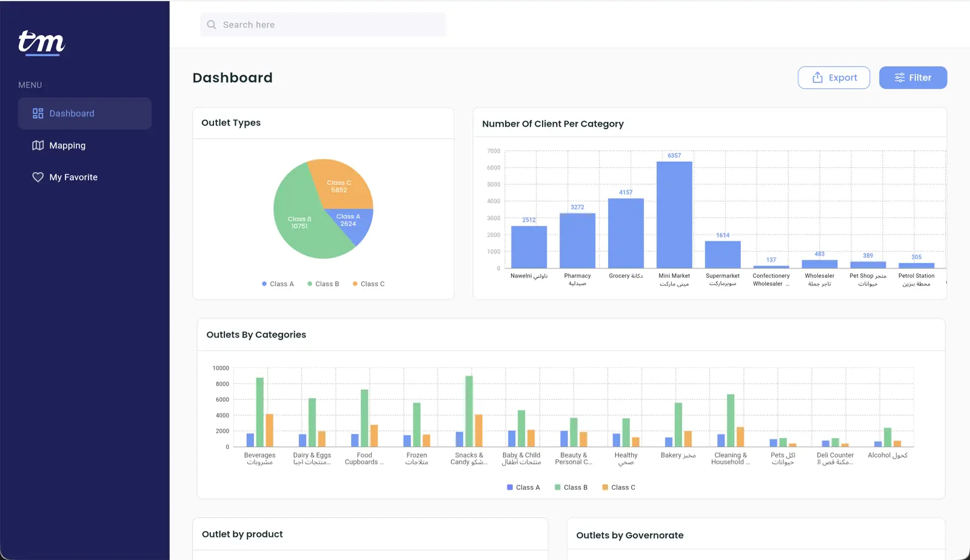Image resolution: width=970 pixels, height=560 pixels.
Task: Click the Supermarket bar labeled 1614
Action: [723, 255]
